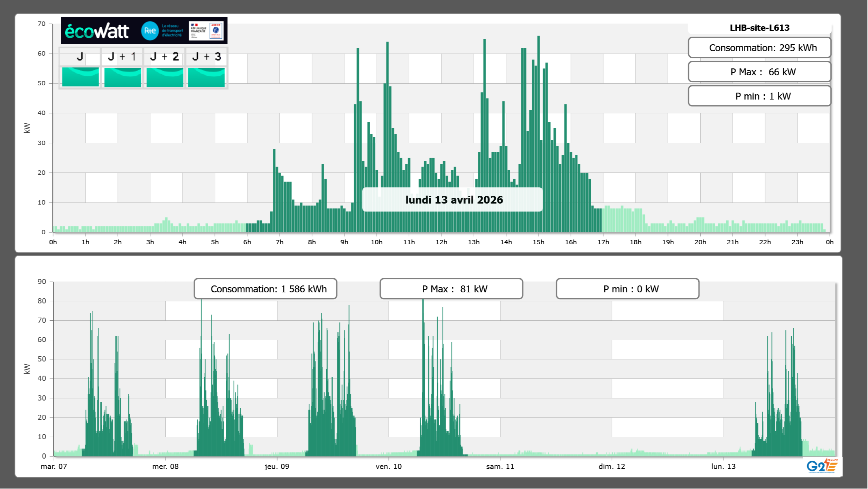
Task: Click the écowatt logo
Action: (97, 31)
